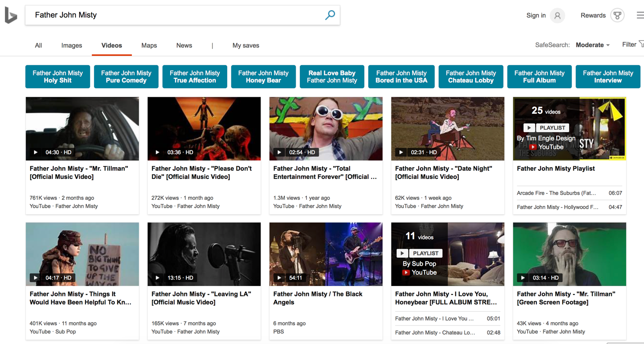Open "Leaving LA" black-and-white thumbnail

[x=204, y=254]
